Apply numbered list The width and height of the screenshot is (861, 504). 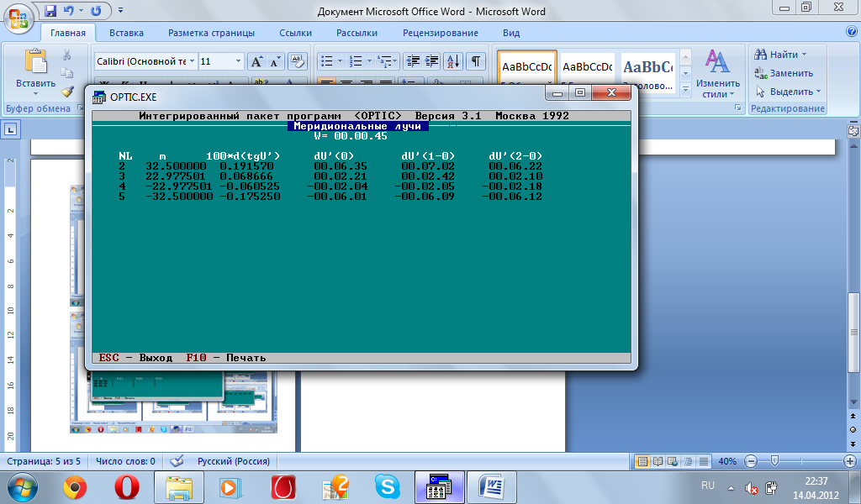(356, 61)
